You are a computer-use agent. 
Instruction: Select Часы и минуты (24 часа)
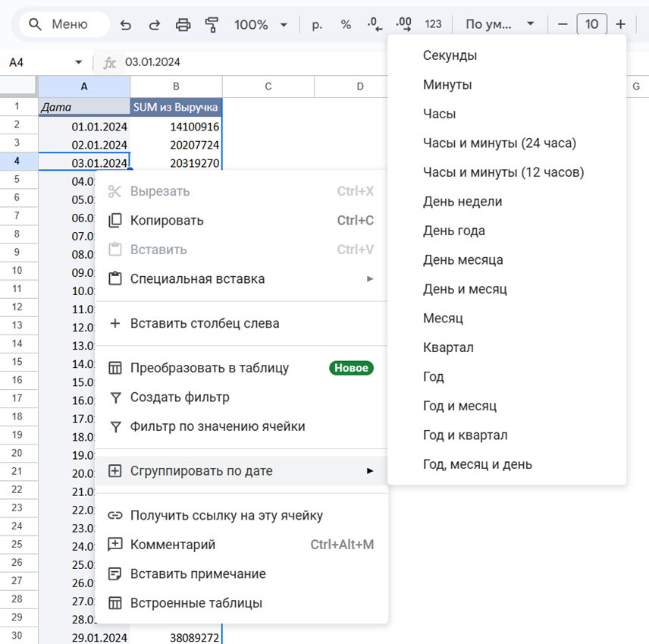point(506,143)
